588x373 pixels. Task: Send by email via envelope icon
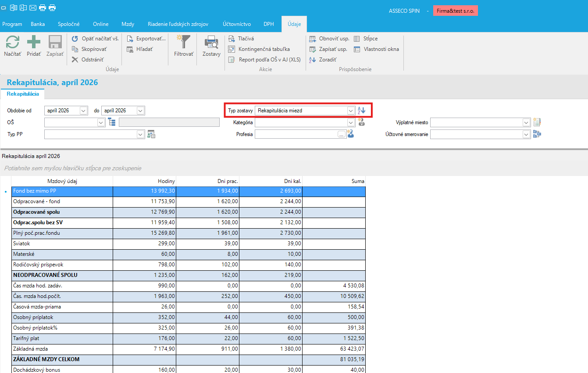[32, 7]
